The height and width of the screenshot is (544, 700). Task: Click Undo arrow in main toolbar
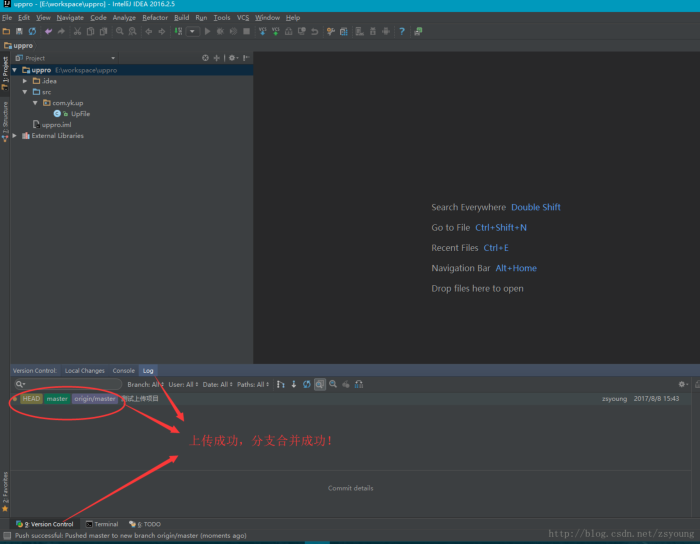pos(48,31)
